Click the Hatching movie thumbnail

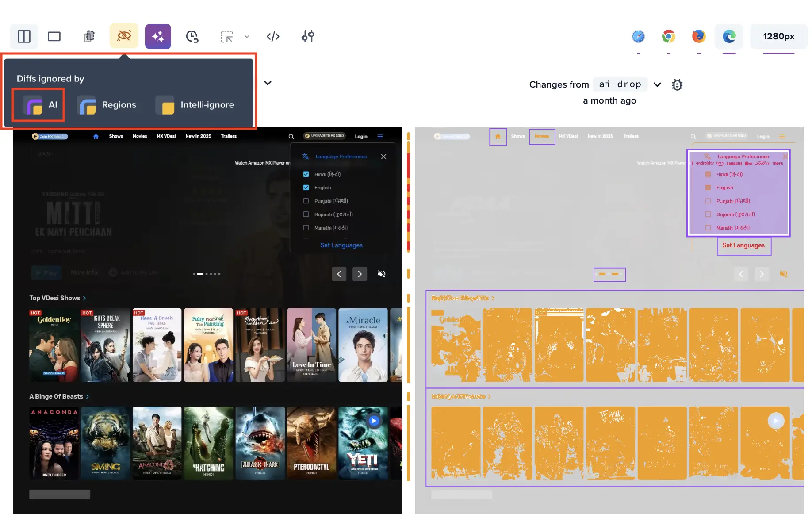pyautogui.click(x=208, y=443)
